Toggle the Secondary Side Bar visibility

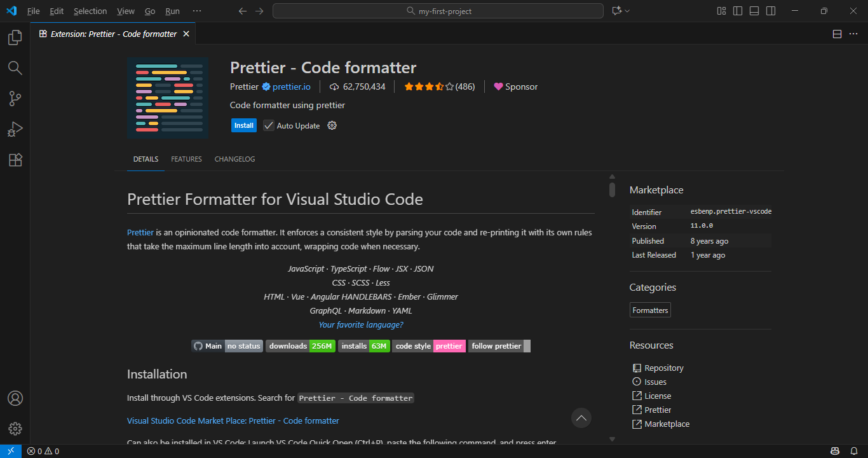[770, 11]
